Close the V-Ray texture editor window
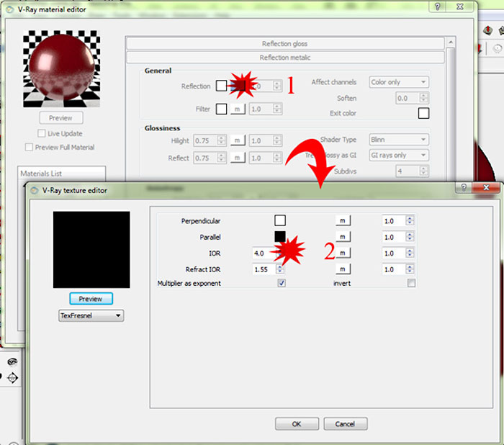Screen dimensions: 504x445 click(486, 187)
